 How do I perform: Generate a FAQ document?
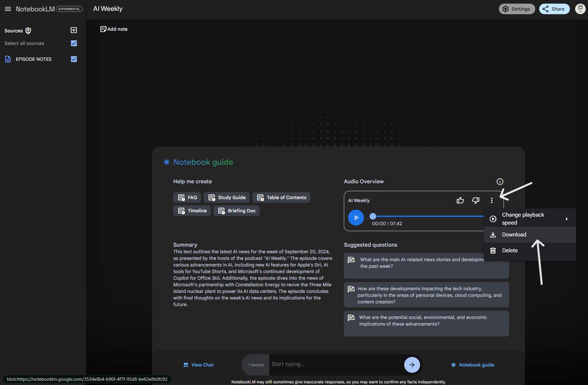click(187, 197)
